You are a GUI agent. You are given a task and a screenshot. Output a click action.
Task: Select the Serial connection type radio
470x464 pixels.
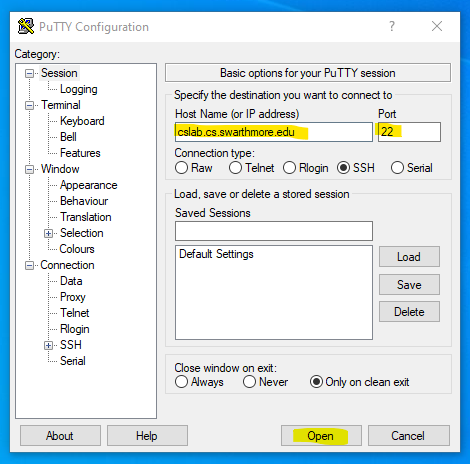(397, 168)
